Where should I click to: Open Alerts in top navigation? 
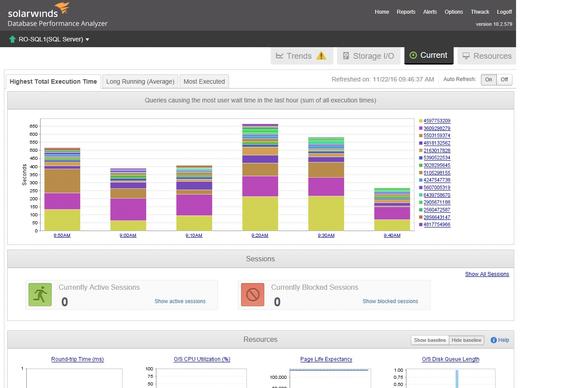tap(430, 12)
